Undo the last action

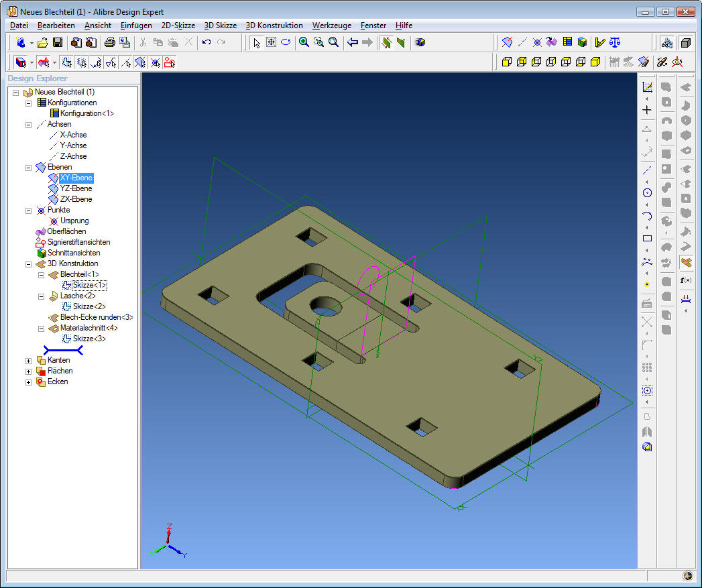(x=207, y=42)
